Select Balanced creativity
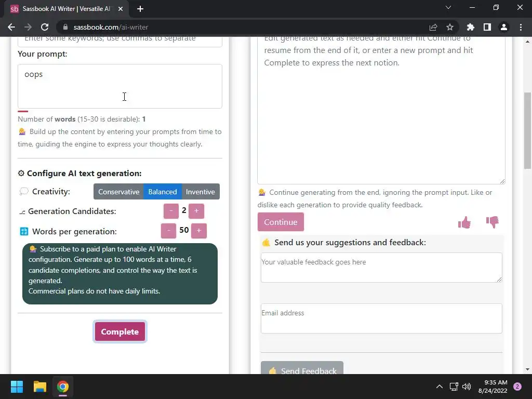 (x=163, y=192)
